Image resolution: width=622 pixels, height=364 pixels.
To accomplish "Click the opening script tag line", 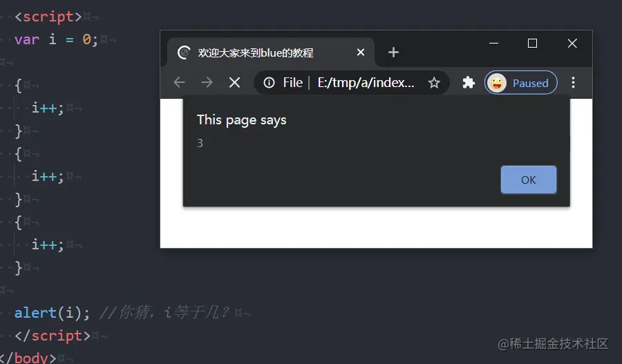I will (48, 17).
